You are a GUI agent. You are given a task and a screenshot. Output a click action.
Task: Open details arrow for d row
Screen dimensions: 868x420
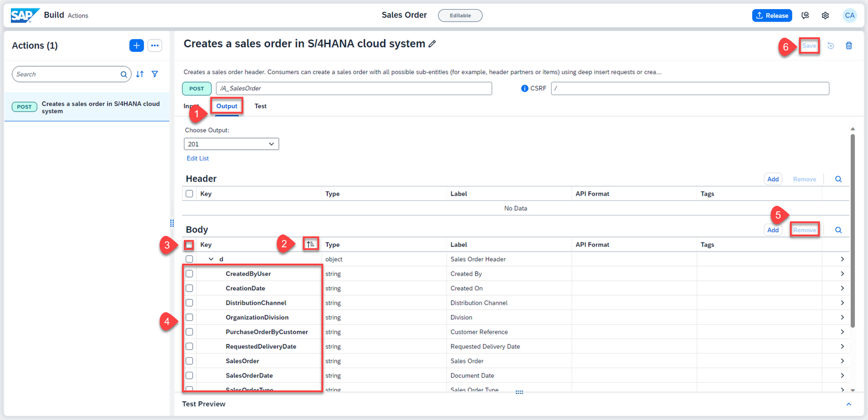[842, 259]
